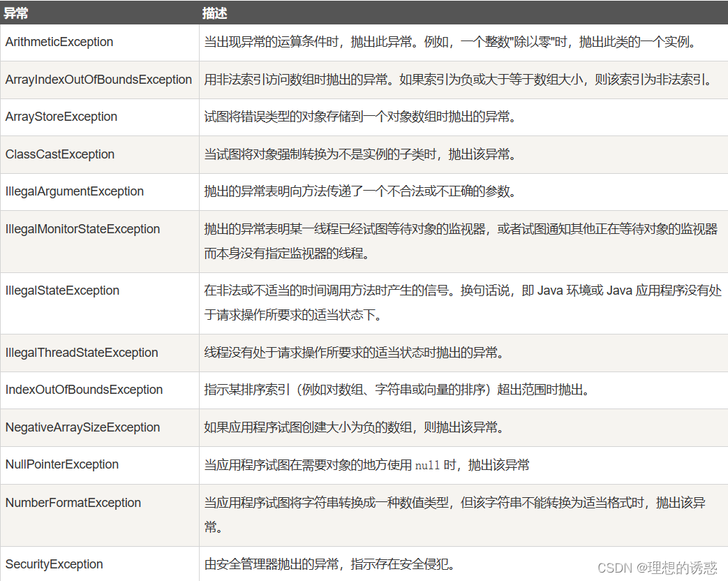This screenshot has height=581, width=728.
Task: Click the IllegalStateException label
Action: click(x=60, y=290)
